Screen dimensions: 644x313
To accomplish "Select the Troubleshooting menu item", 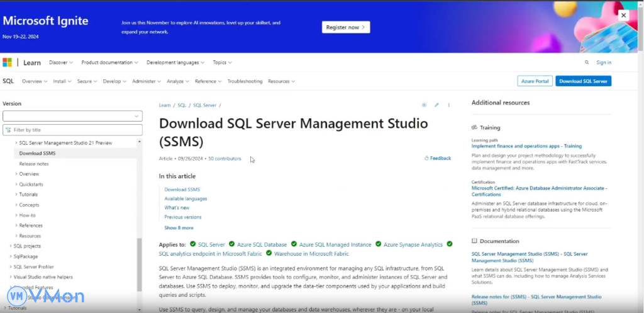I will [x=245, y=81].
